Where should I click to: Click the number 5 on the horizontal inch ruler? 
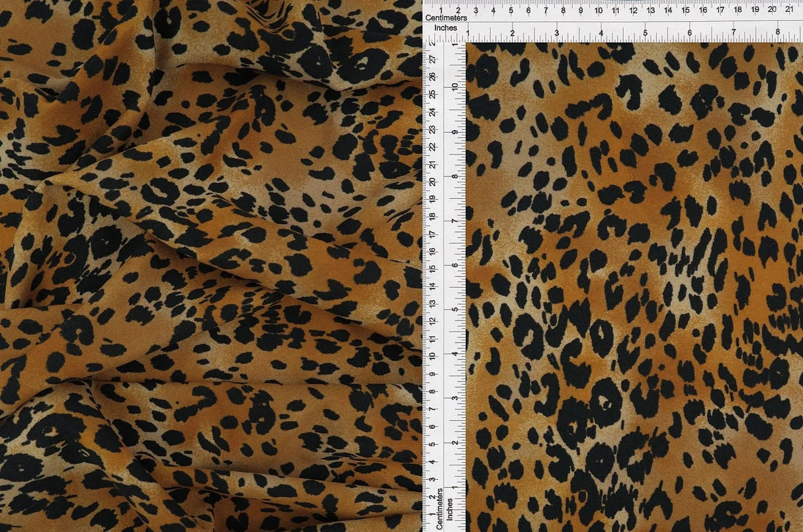pyautogui.click(x=644, y=32)
